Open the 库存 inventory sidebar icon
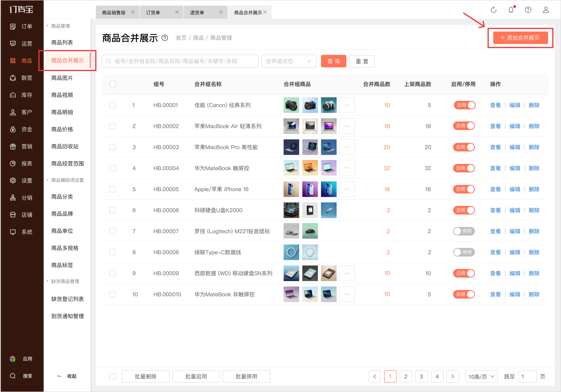This screenshot has height=392, width=561. coord(13,95)
